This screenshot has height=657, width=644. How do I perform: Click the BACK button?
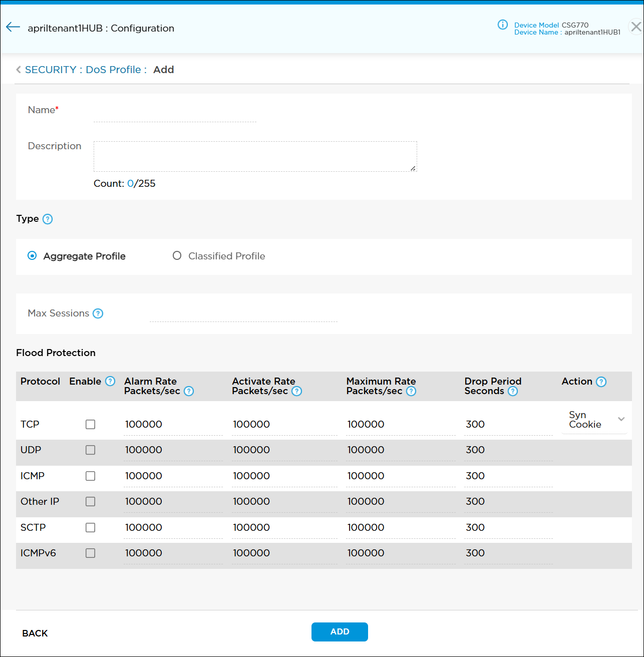click(35, 633)
